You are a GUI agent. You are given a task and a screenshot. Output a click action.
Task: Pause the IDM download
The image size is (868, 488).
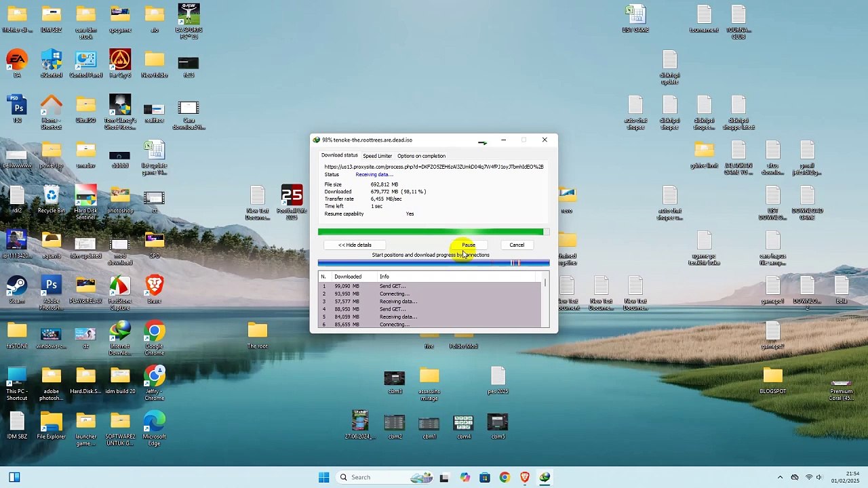(469, 245)
